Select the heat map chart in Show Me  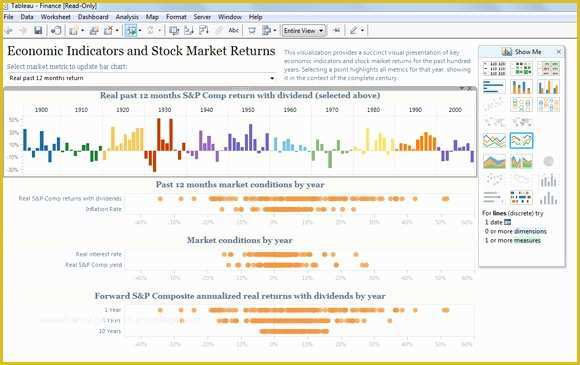pos(522,69)
